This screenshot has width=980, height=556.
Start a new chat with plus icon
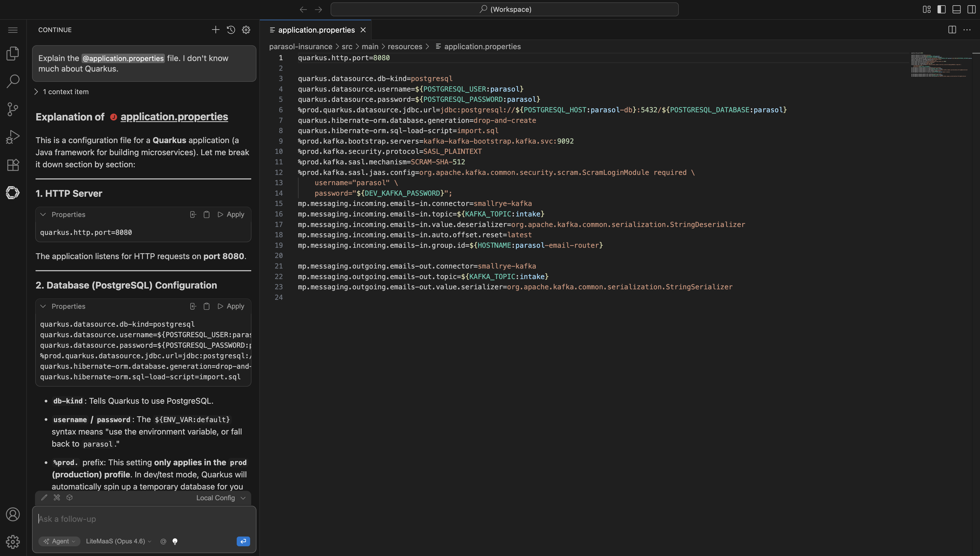click(215, 30)
